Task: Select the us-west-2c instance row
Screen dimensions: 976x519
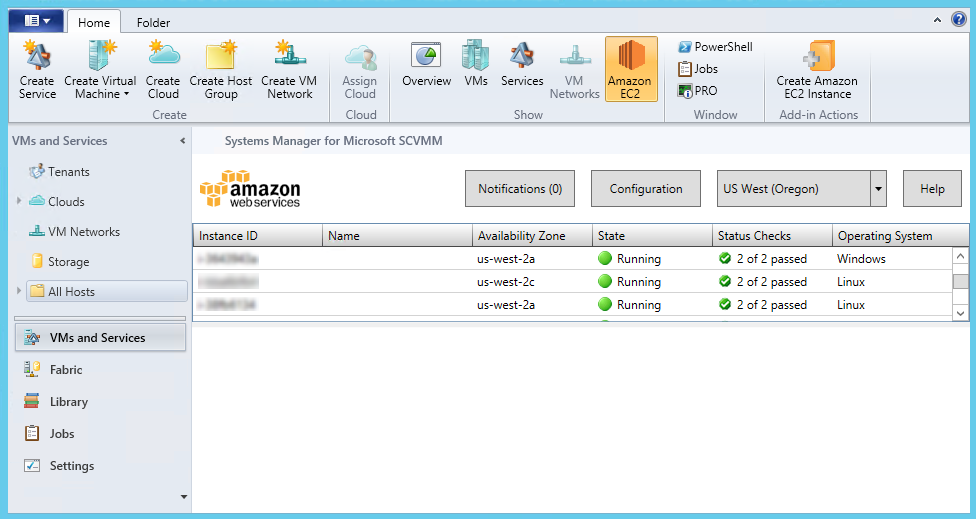Action: (572, 281)
